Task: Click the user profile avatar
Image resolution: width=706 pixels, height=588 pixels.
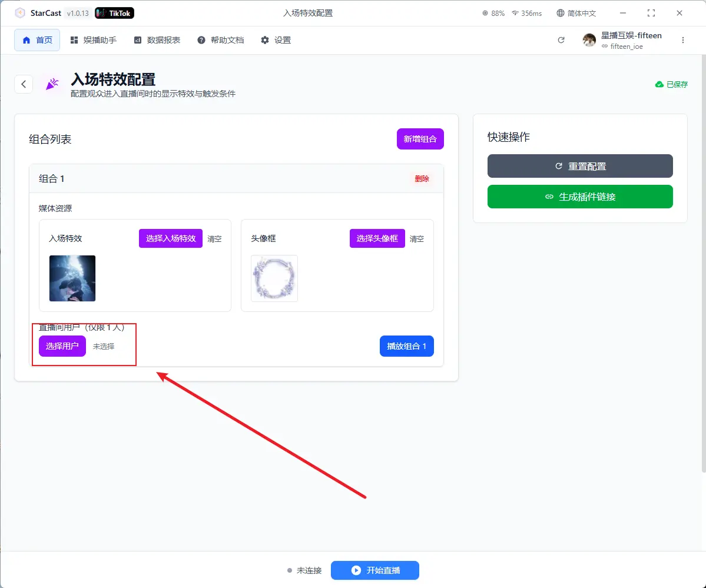Action: pyautogui.click(x=589, y=40)
